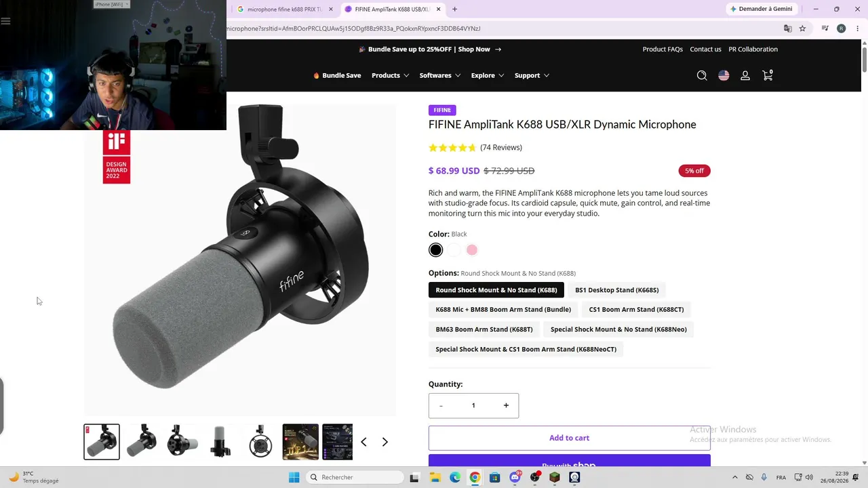Open Microsoft Edge from the taskbar

(454, 477)
